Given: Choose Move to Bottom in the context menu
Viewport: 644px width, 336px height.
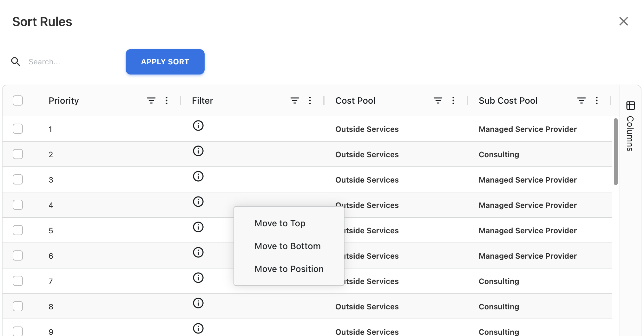Looking at the screenshot, I should tap(287, 246).
